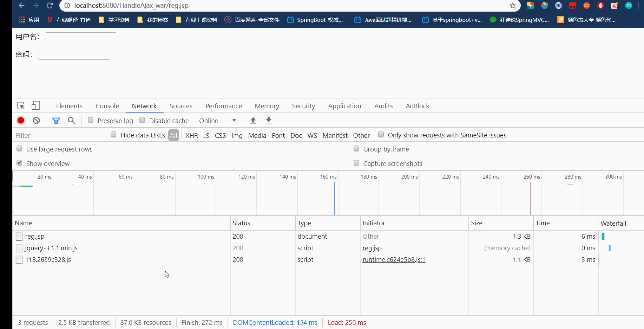
Task: Open network search with magnifier icon
Action: 71,121
